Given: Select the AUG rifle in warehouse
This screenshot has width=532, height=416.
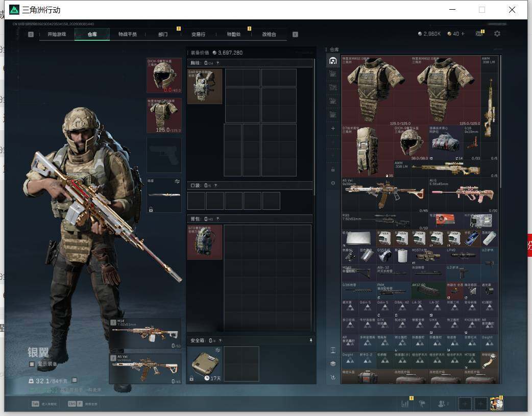Looking at the screenshot, I should [463, 195].
